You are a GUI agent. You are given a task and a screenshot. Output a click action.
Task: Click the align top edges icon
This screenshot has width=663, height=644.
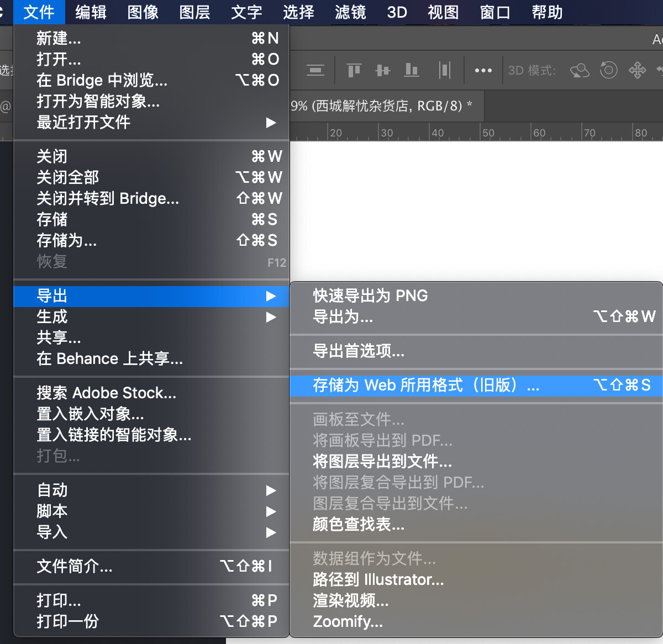[x=354, y=70]
